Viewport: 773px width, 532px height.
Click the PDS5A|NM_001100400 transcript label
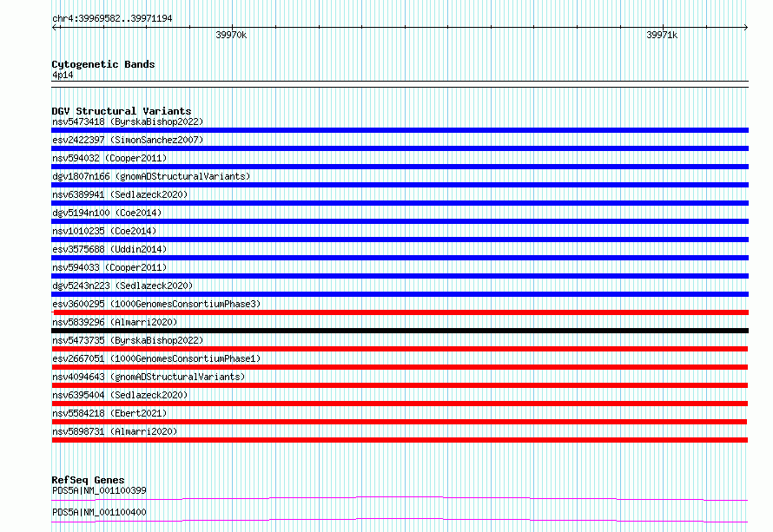click(99, 512)
